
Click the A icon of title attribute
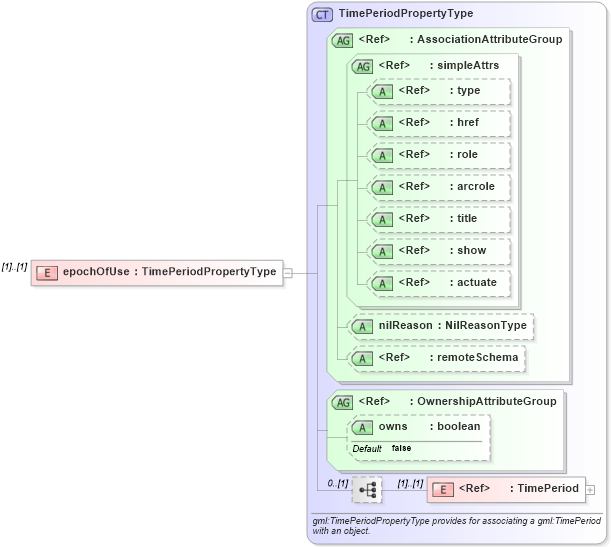382,220
